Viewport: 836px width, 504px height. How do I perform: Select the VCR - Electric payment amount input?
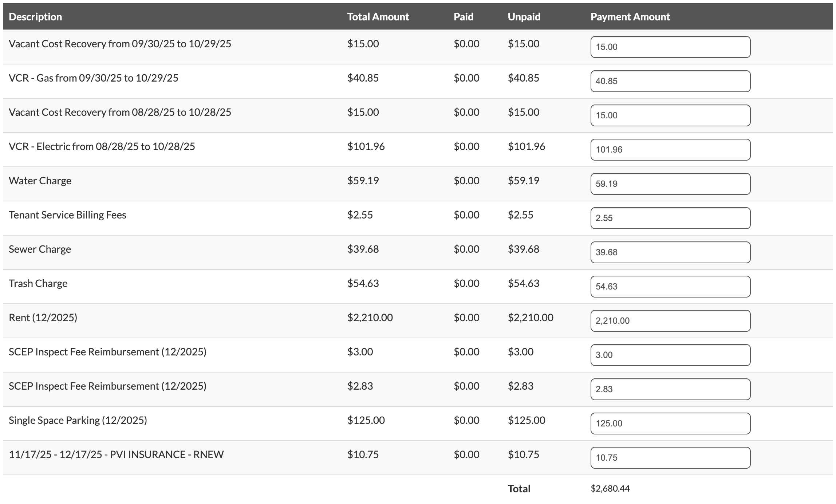click(670, 150)
